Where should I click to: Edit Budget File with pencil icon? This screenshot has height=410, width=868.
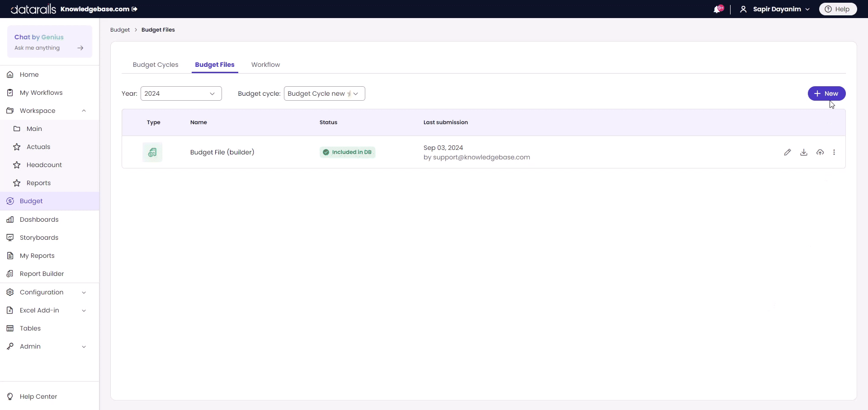tap(788, 152)
